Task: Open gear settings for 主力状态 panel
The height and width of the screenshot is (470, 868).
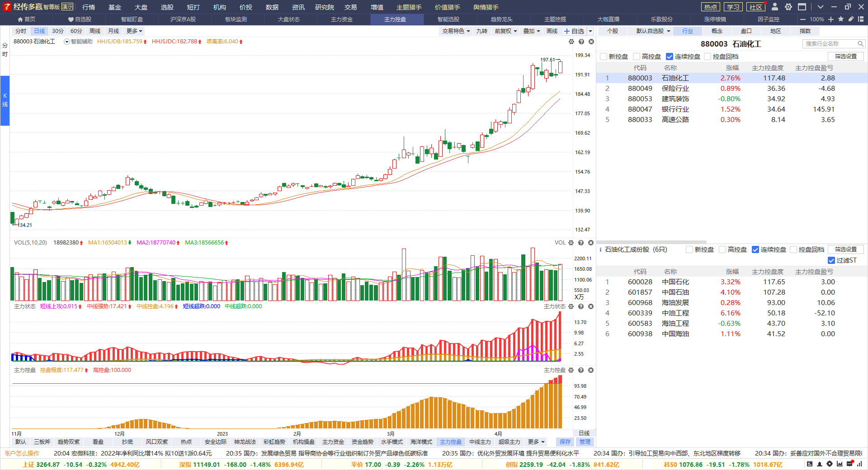Action: tap(571, 306)
